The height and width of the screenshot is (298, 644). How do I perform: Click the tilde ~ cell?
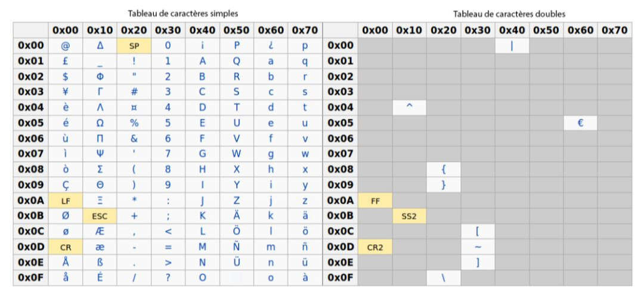pos(478,247)
